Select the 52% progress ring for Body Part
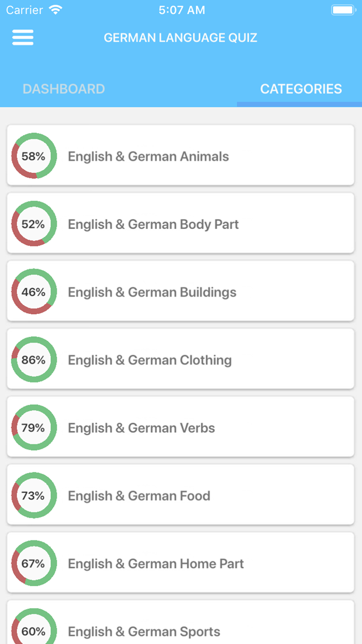Viewport: 362px width, 644px height. [x=33, y=224]
